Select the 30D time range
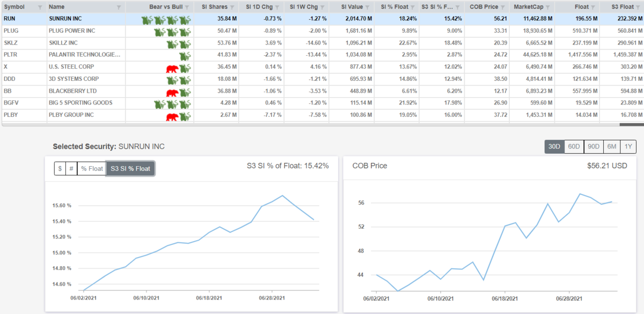This screenshot has width=644, height=314. 554,147
